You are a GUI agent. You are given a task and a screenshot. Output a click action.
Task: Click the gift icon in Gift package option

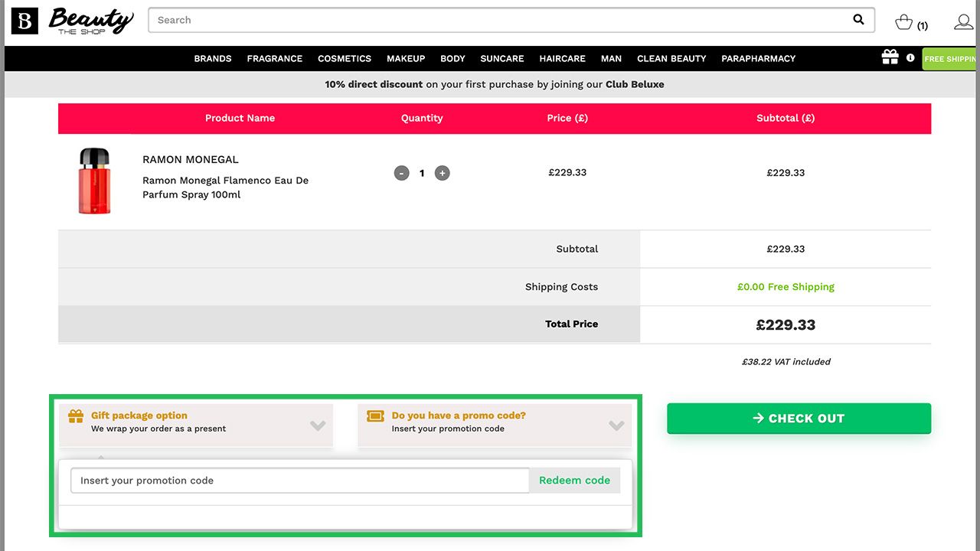point(76,416)
